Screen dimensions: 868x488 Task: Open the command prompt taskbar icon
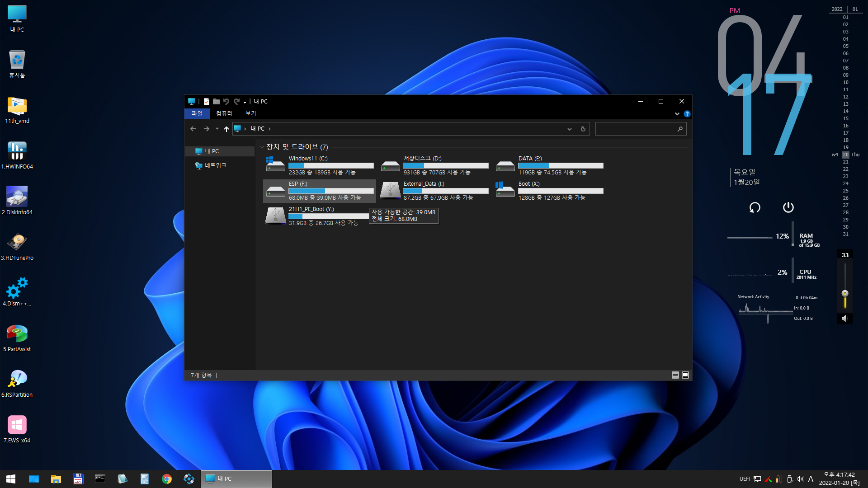[x=100, y=479]
